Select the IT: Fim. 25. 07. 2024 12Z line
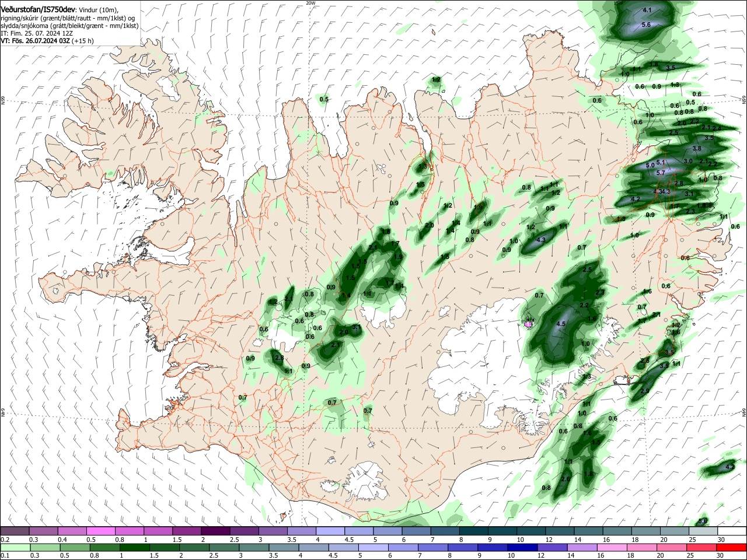This screenshot has width=747, height=560. tap(37, 34)
